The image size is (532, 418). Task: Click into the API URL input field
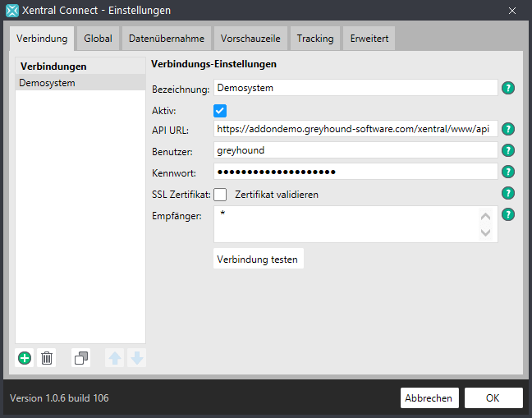355,129
